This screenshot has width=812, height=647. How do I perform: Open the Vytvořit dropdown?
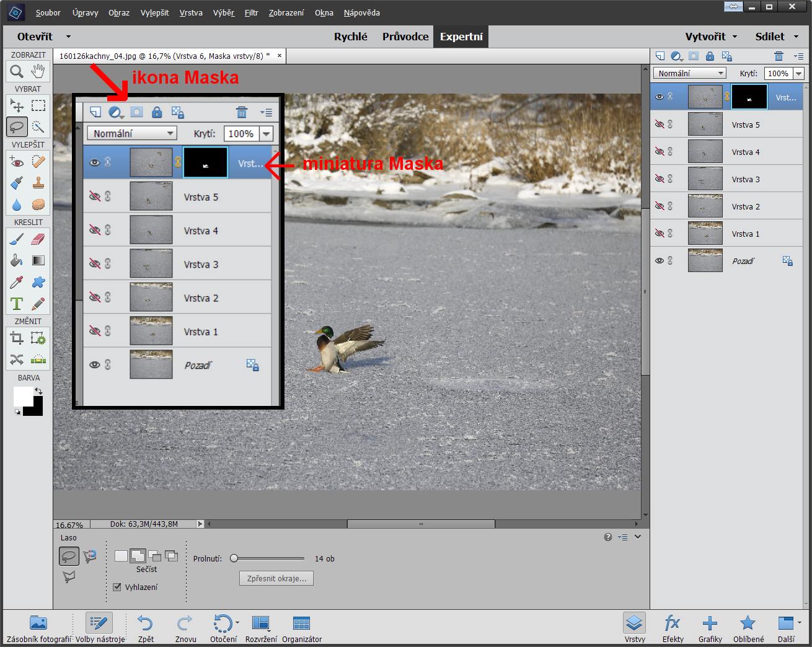pyautogui.click(x=711, y=37)
